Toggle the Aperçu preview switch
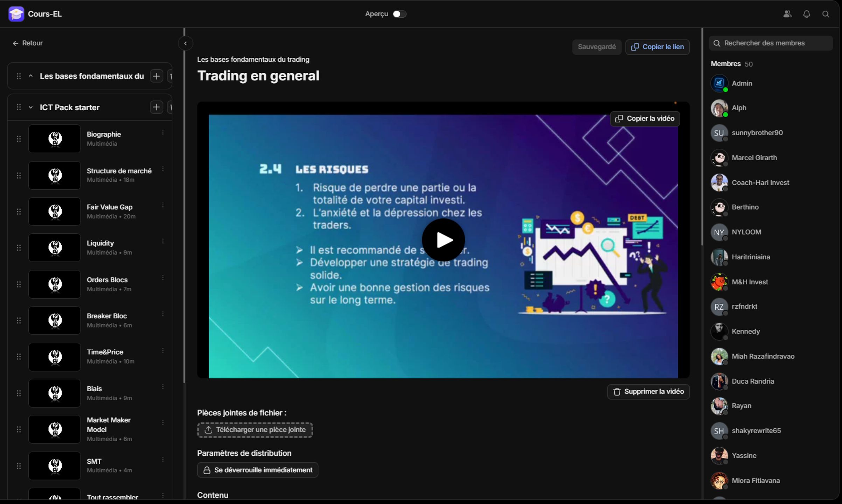Image resolution: width=842 pixels, height=504 pixels. 399,14
